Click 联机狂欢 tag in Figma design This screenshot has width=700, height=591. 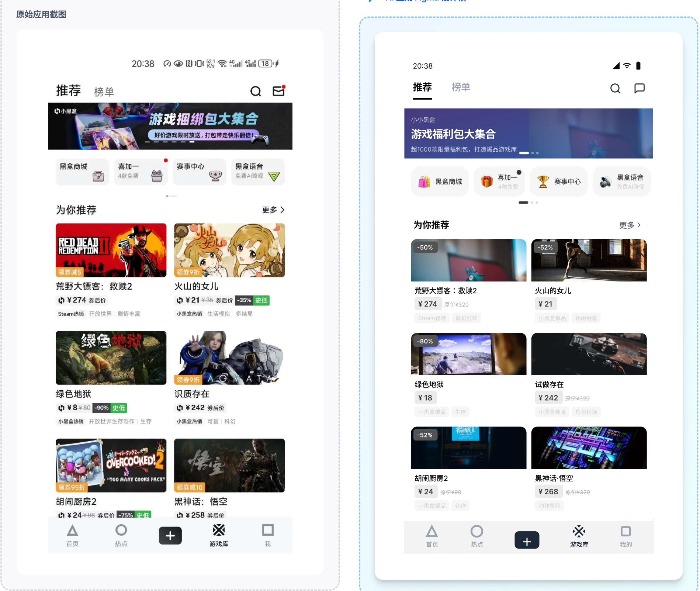point(466,318)
